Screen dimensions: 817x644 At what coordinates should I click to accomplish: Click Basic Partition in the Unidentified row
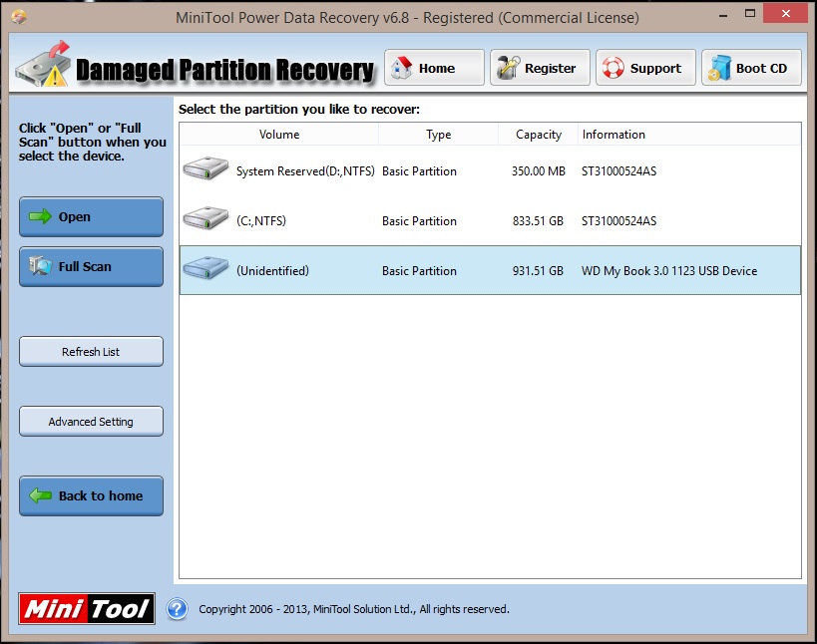pos(419,271)
